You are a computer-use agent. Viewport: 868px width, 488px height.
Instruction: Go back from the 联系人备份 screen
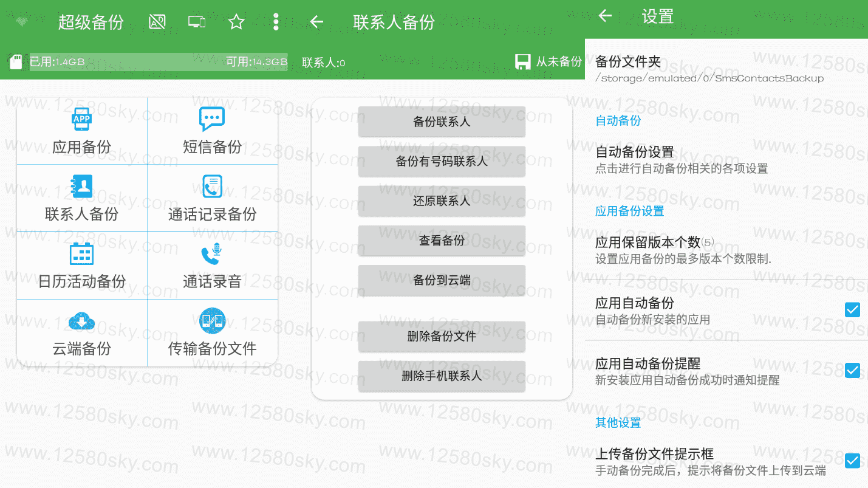click(316, 22)
